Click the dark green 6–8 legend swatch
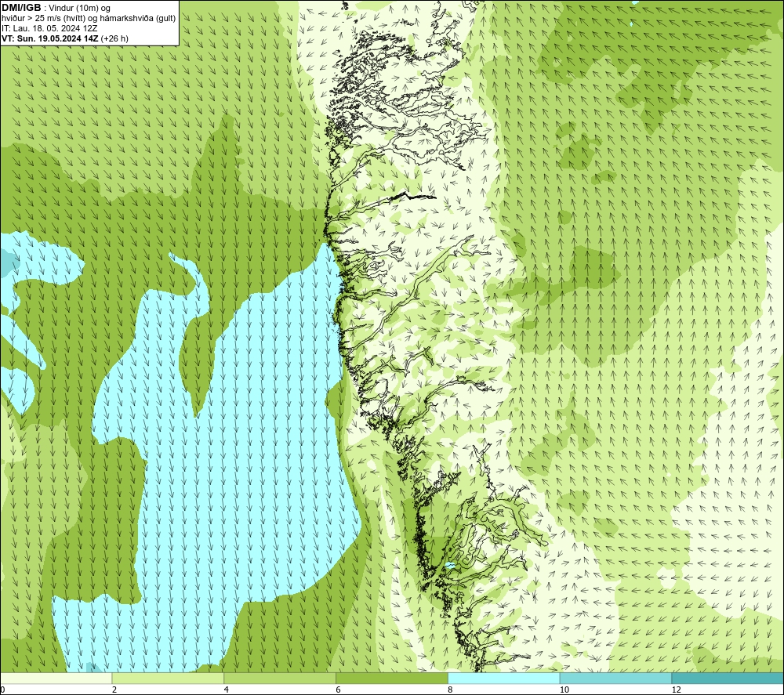This screenshot has height=695, width=784. 392,679
